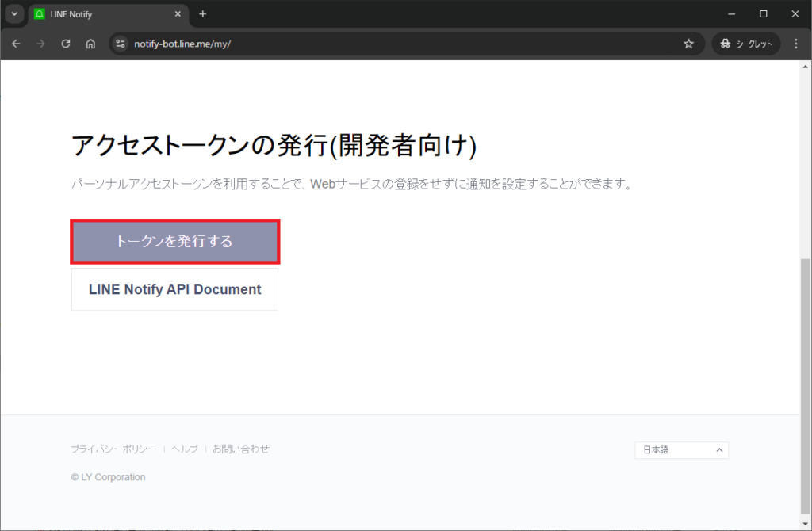The image size is (812, 531).
Task: Open LINE Notify API Document
Action: [x=174, y=289]
